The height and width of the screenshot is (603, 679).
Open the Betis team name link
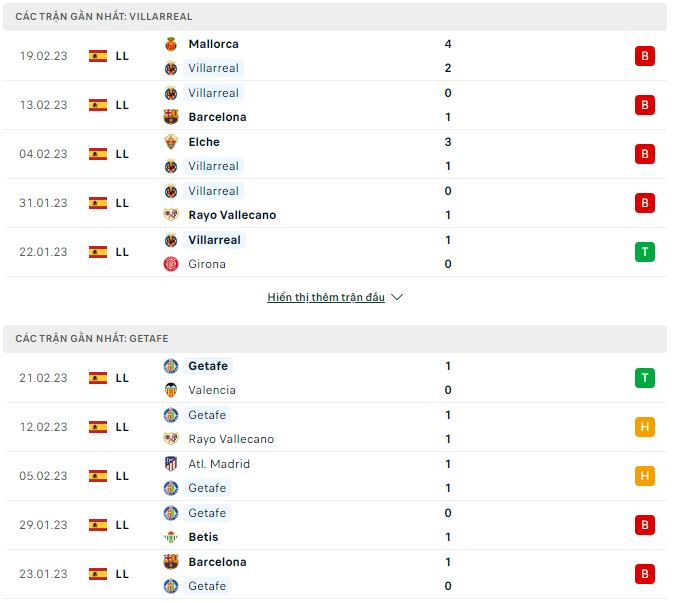[204, 537]
